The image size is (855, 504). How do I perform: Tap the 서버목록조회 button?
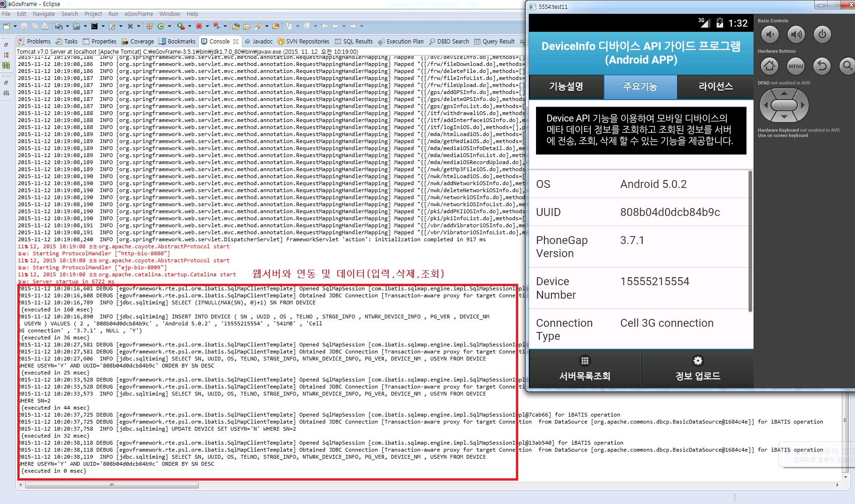coord(585,369)
